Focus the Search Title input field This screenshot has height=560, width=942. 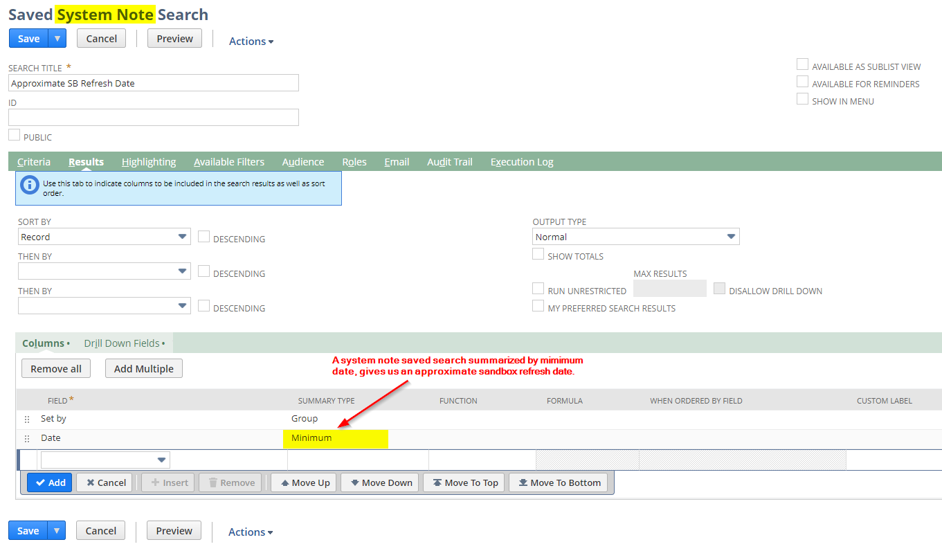pos(154,83)
